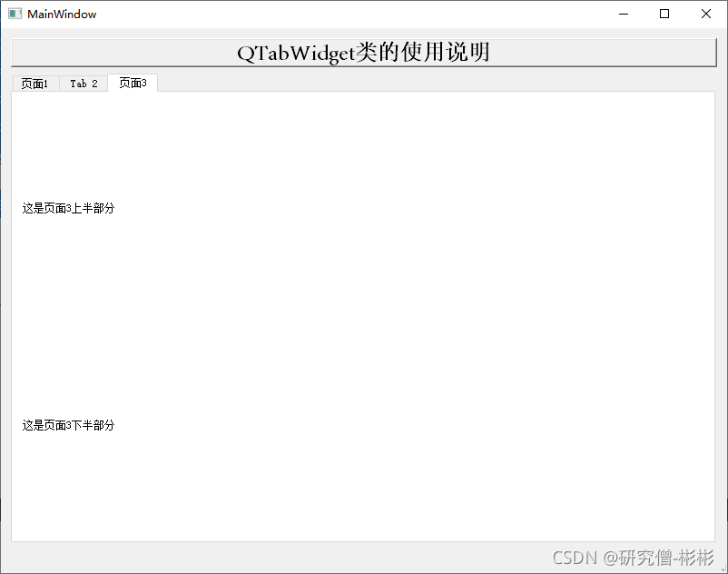Click the label 这是页面3上半部分
728x574 pixels.
(68, 208)
